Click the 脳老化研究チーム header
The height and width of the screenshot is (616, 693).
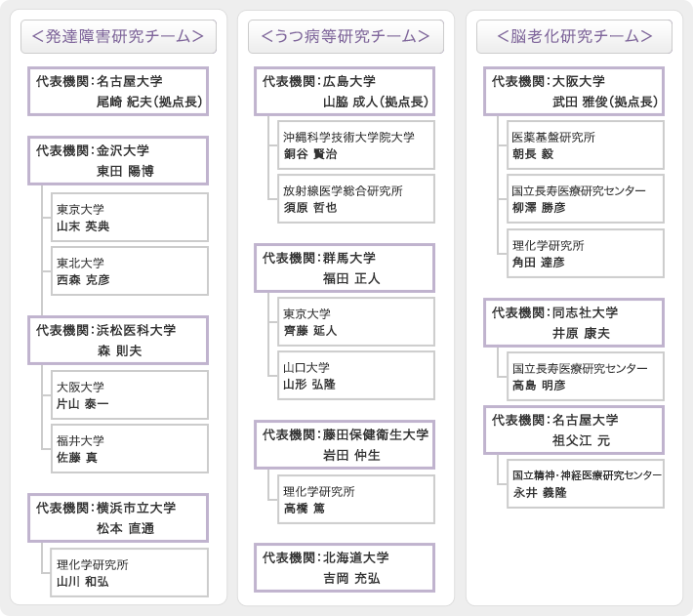[574, 36]
